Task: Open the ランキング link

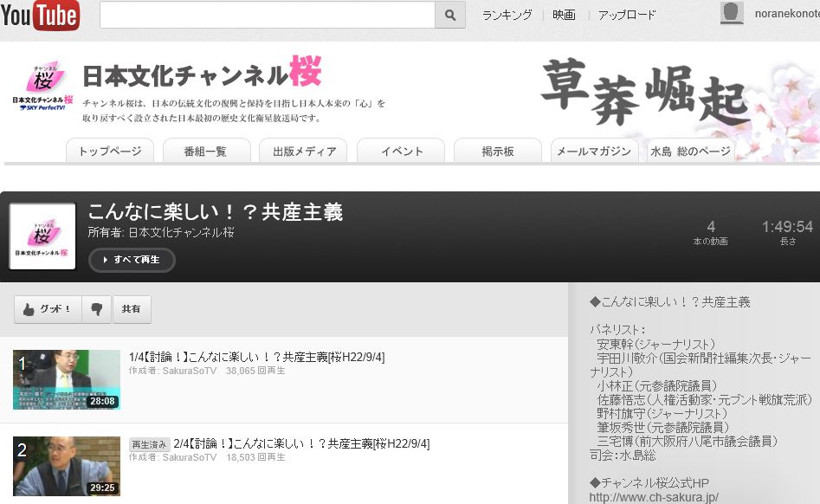Action: [507, 16]
